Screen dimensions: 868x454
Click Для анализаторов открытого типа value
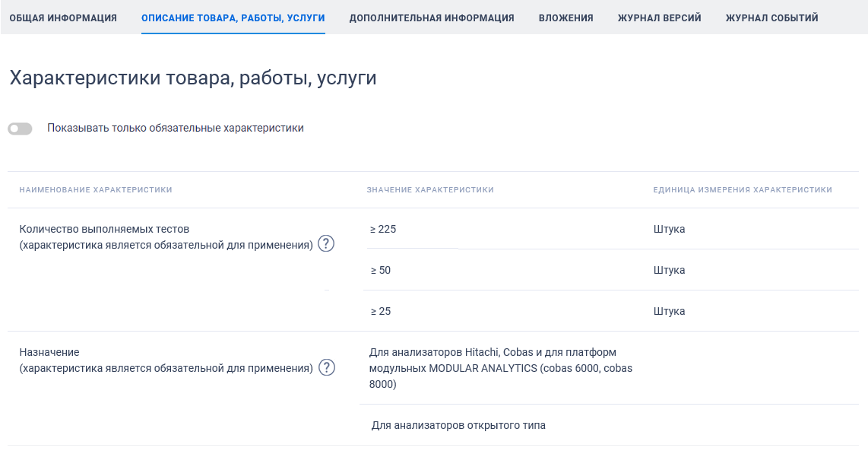pos(458,425)
